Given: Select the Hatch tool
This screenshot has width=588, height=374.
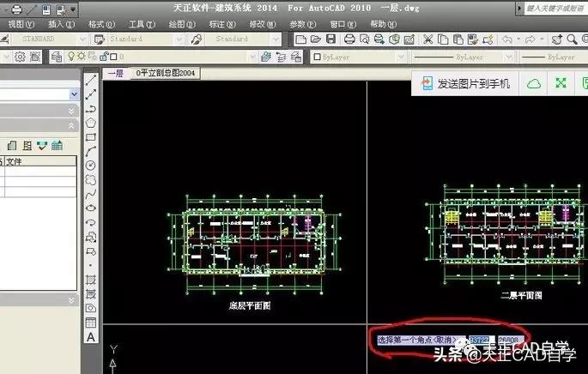Looking at the screenshot, I should (x=91, y=280).
